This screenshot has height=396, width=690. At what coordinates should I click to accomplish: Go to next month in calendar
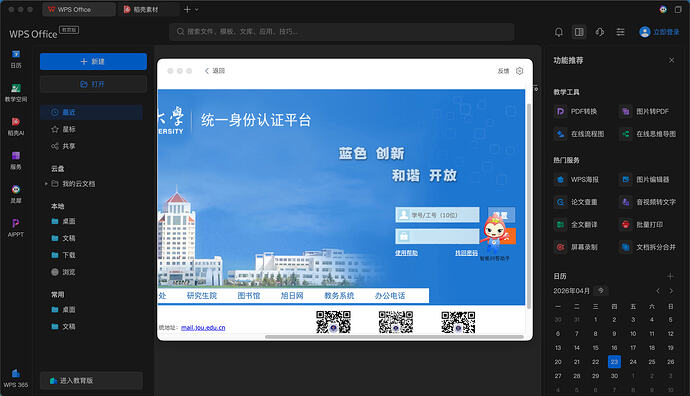click(x=671, y=291)
